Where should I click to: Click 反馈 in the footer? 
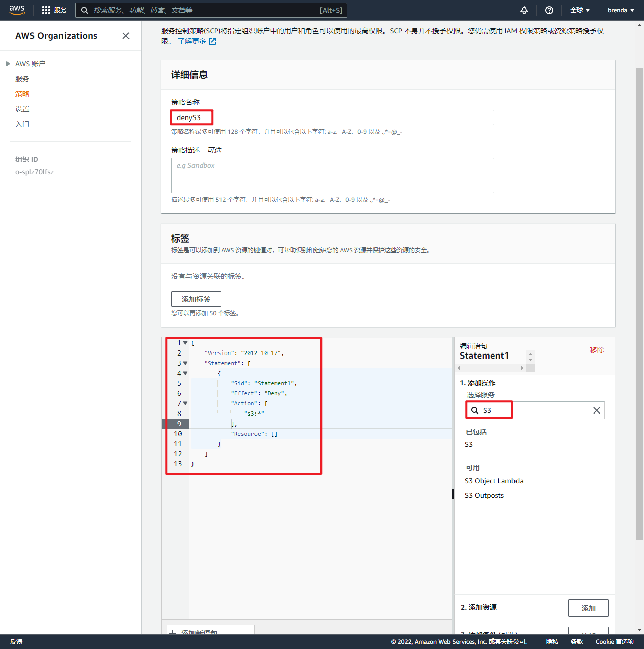[x=16, y=642]
